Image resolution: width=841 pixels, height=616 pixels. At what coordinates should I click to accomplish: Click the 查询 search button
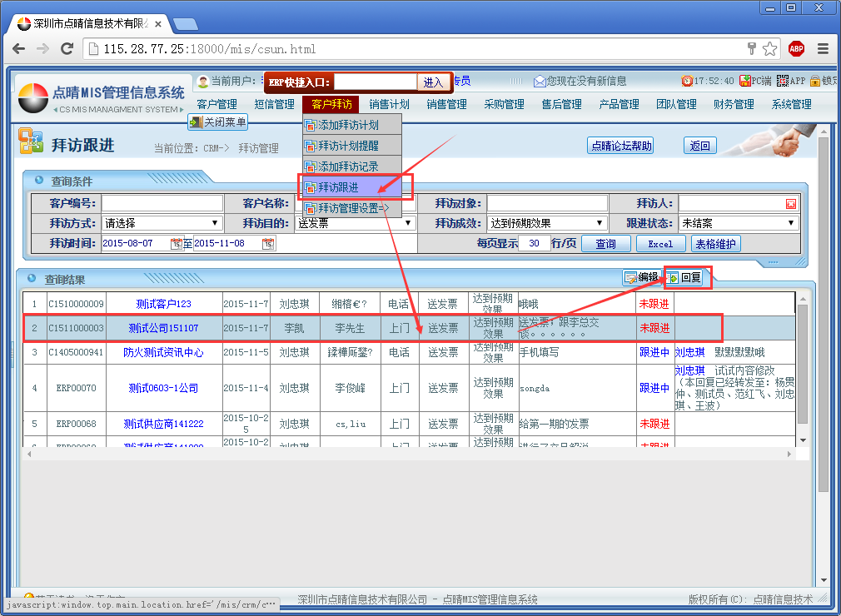pyautogui.click(x=605, y=244)
